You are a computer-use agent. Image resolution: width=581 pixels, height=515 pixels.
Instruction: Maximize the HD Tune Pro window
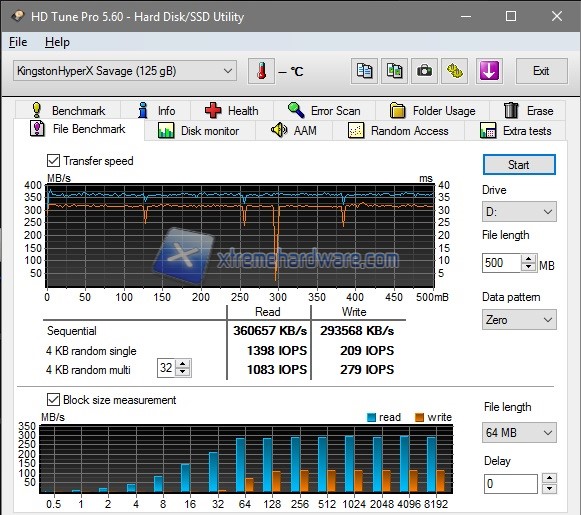point(511,16)
